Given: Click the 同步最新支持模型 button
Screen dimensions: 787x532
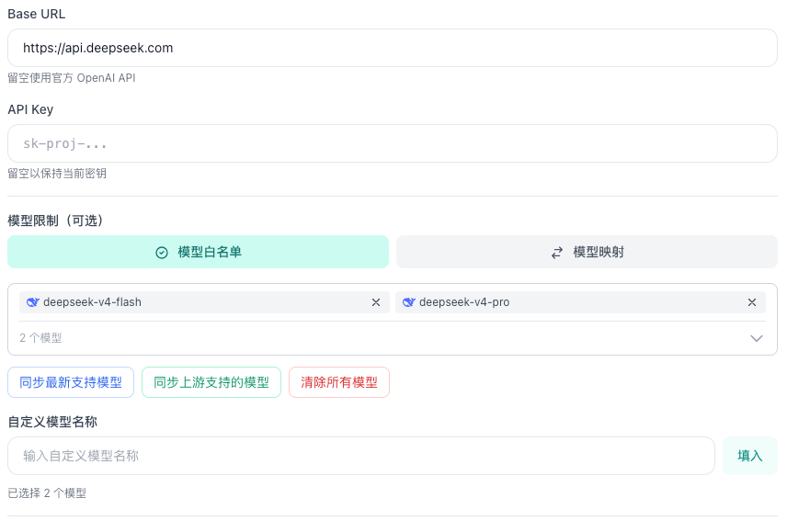Looking at the screenshot, I should [x=71, y=382].
